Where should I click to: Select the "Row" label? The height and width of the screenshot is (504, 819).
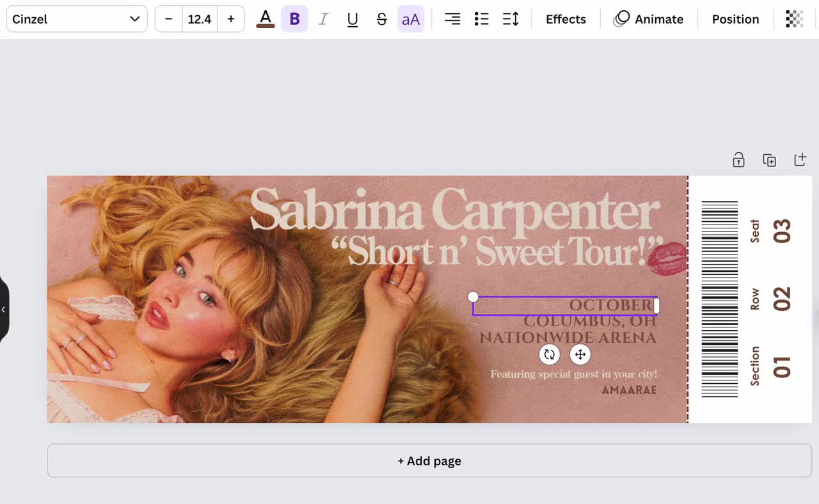pos(755,299)
